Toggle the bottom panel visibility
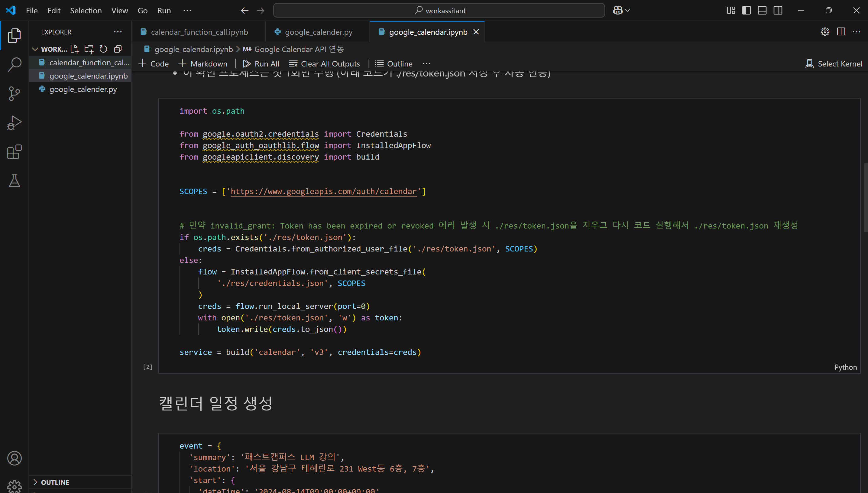The image size is (868, 493). click(762, 11)
